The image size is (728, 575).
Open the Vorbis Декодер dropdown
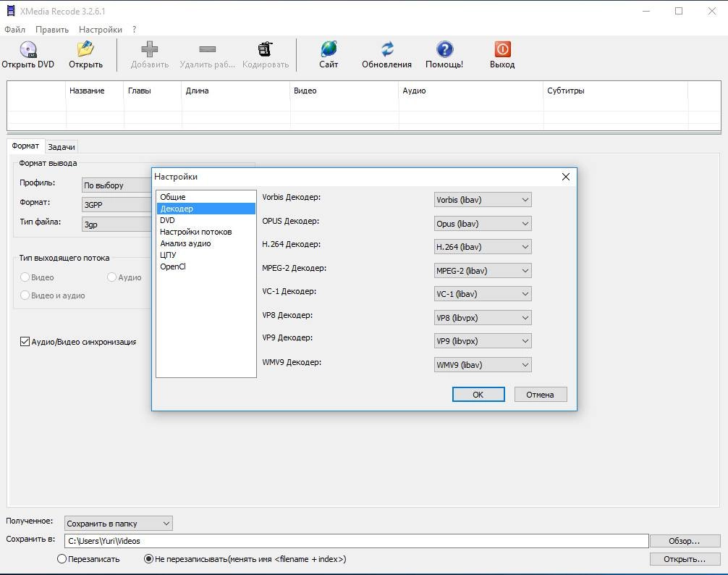[483, 200]
